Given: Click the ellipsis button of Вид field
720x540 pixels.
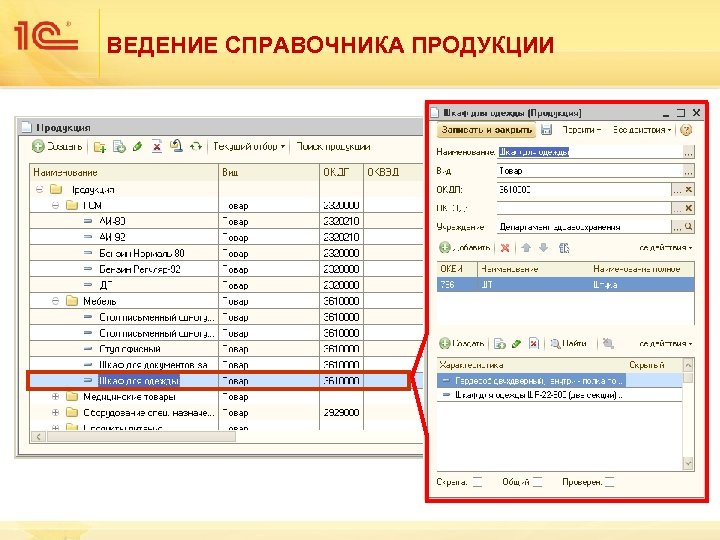Looking at the screenshot, I should click(688, 171).
